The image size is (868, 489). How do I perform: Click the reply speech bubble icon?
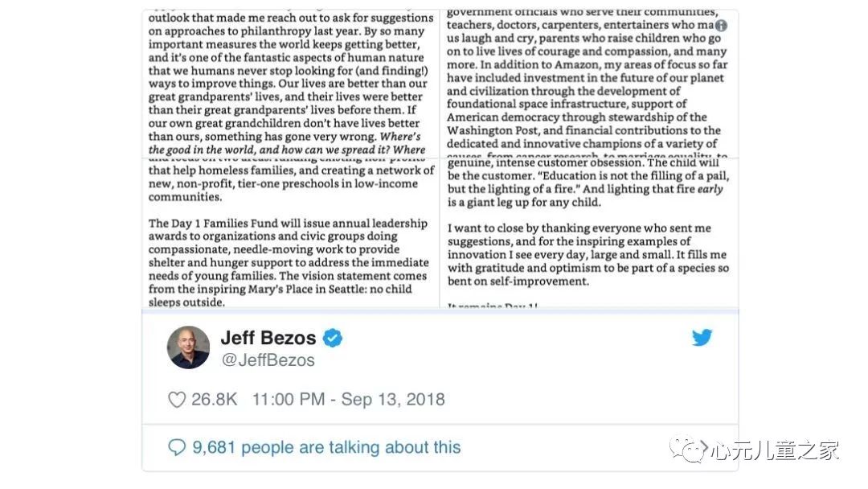coord(177,447)
